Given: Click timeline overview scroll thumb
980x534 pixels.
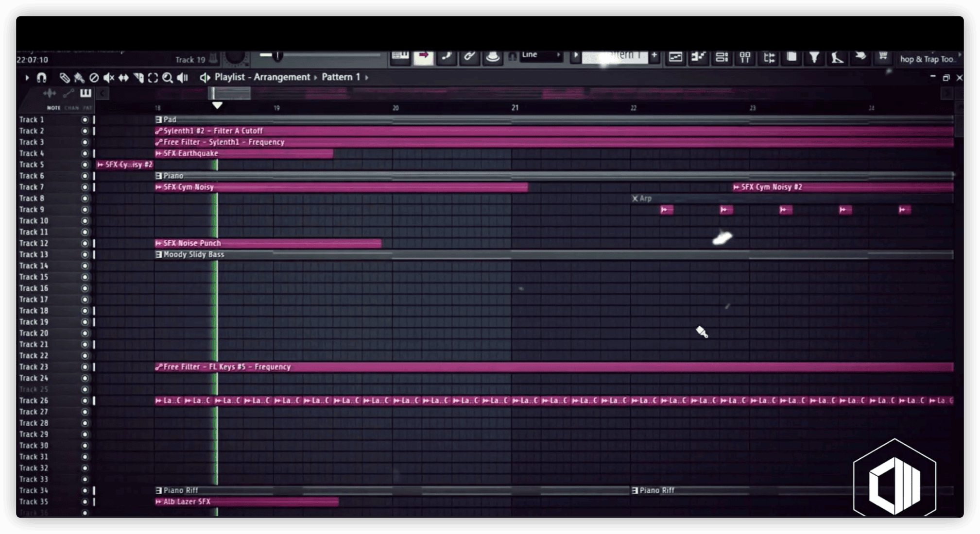Looking at the screenshot, I should (229, 93).
